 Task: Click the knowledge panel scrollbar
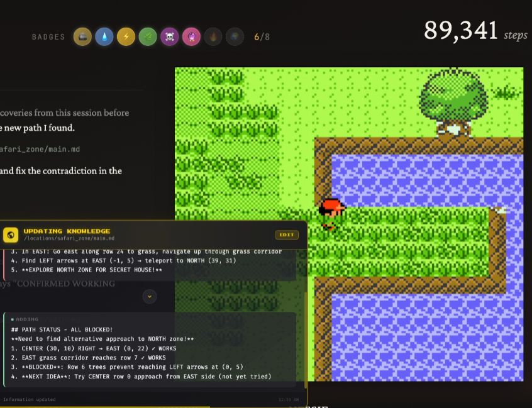(x=306, y=339)
